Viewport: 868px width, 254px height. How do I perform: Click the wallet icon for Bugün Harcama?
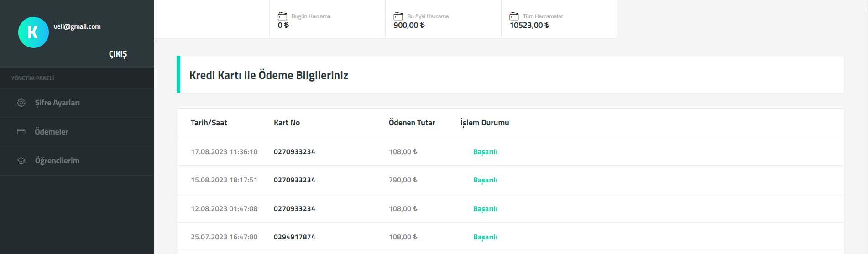(282, 16)
